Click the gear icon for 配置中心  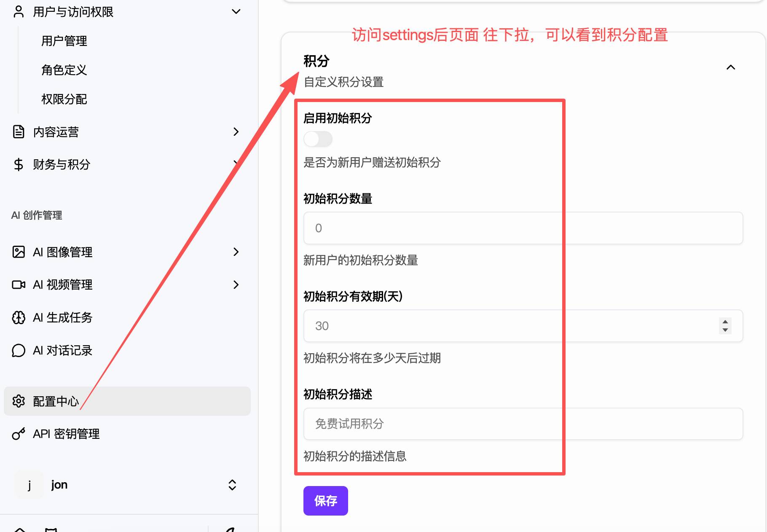(19, 401)
